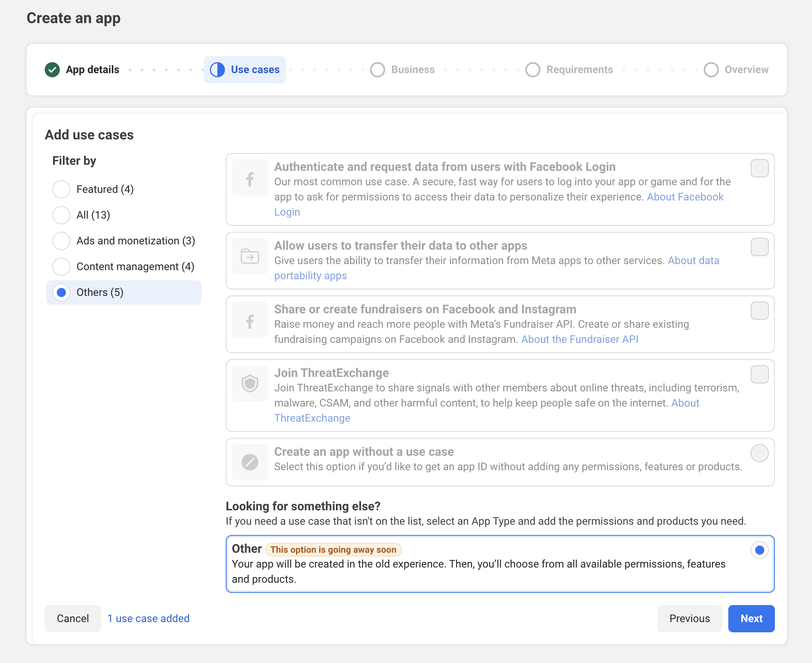812x663 pixels.
Task: Check the Facebook Login use case checkbox
Action: coord(759,168)
